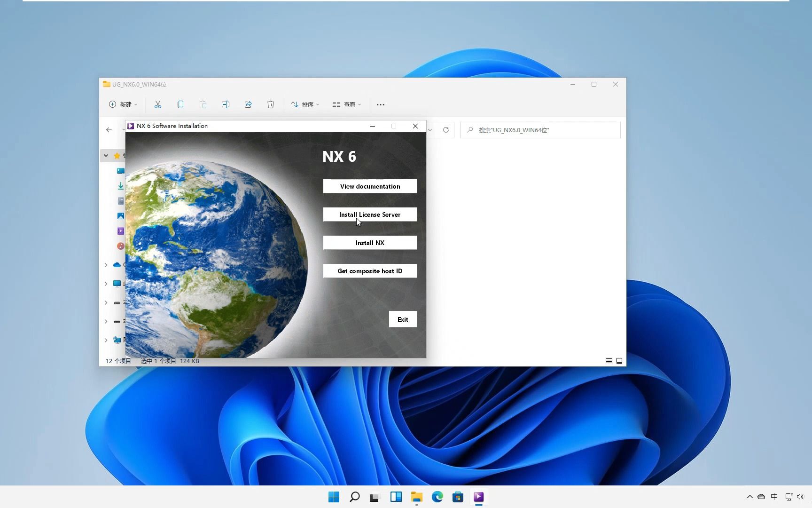The width and height of the screenshot is (812, 508).
Task: Expand the Network node in sidebar
Action: point(106,340)
